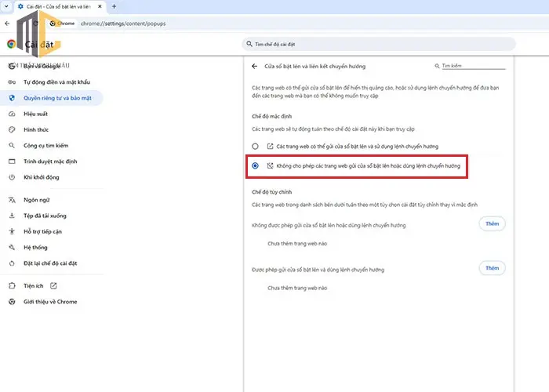Image resolution: width=549 pixels, height=392 pixels.
Task: Click the Hình thức palette icon
Action: coord(12,129)
